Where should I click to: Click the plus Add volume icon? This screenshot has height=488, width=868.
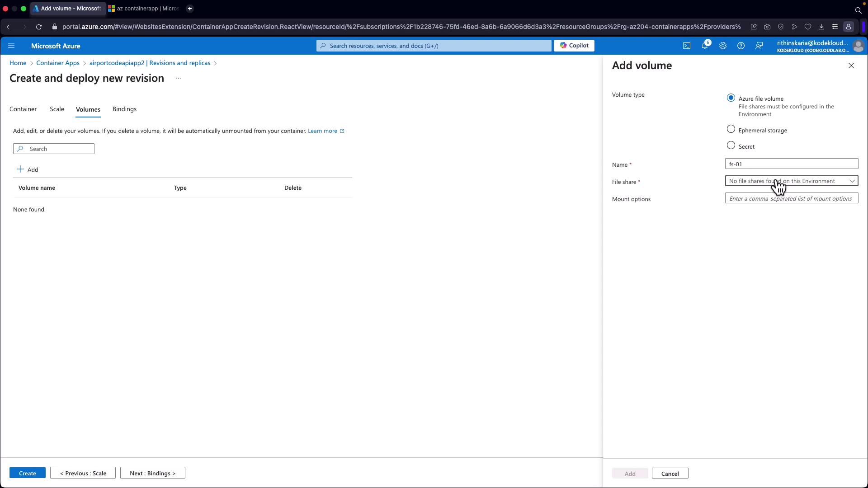20,169
